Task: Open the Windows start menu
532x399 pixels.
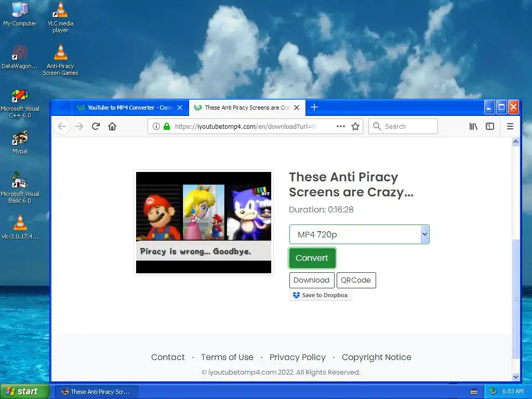Action: click(24, 392)
